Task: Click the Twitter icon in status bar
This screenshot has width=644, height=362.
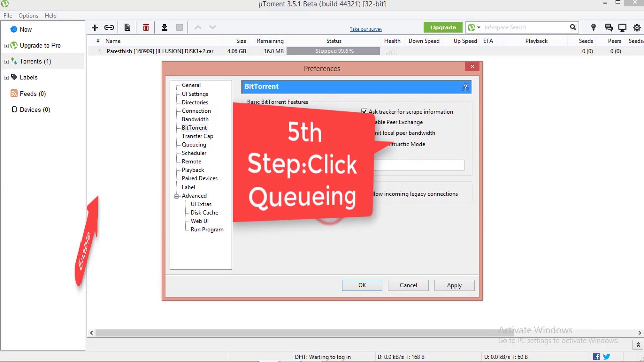Action: pos(607,357)
